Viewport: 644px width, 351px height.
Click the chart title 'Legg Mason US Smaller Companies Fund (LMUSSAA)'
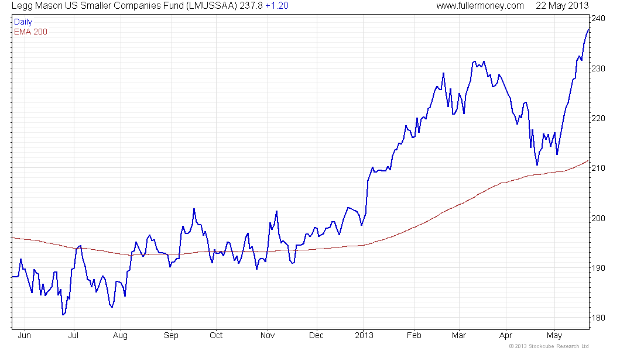(x=125, y=6)
